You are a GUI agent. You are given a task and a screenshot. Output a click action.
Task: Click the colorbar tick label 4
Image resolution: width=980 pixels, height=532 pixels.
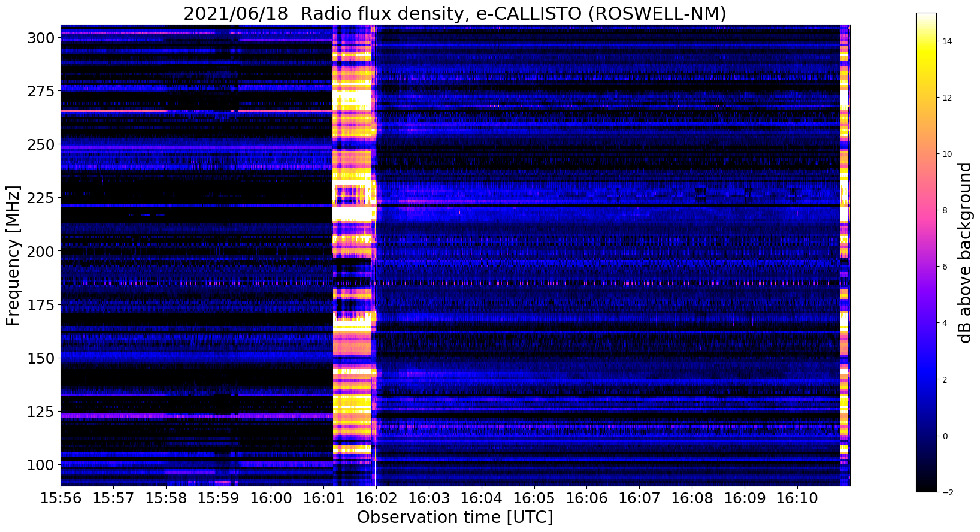945,323
